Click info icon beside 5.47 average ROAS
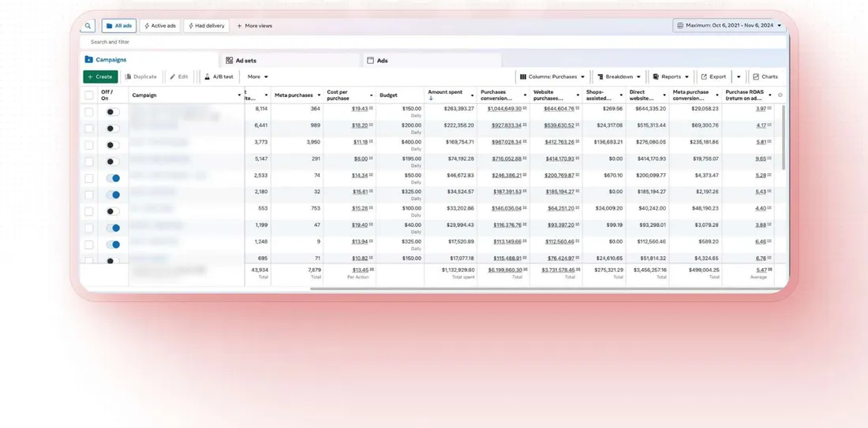Viewport: 868px width, 428px height. coord(770,270)
